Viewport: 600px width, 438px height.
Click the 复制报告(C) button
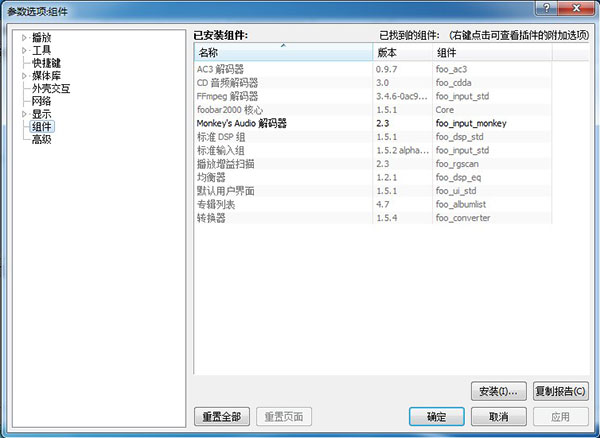[561, 391]
